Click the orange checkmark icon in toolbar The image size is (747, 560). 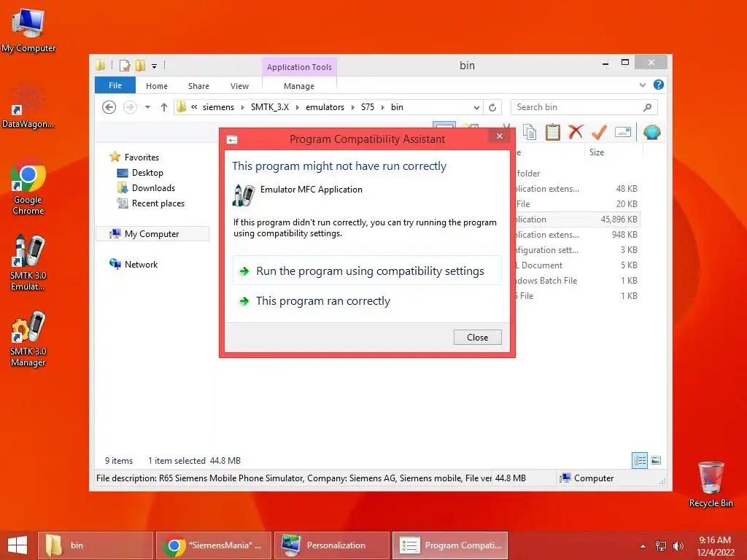click(x=599, y=132)
